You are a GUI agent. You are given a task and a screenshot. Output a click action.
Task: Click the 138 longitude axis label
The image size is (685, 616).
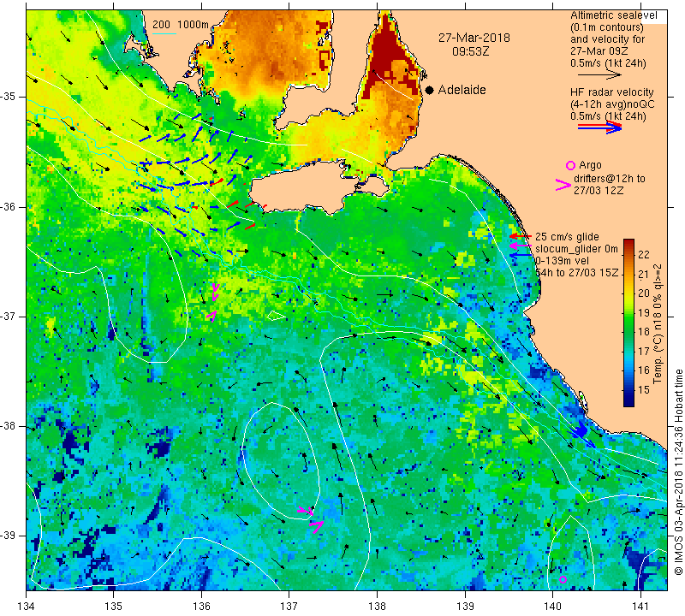coord(377,606)
